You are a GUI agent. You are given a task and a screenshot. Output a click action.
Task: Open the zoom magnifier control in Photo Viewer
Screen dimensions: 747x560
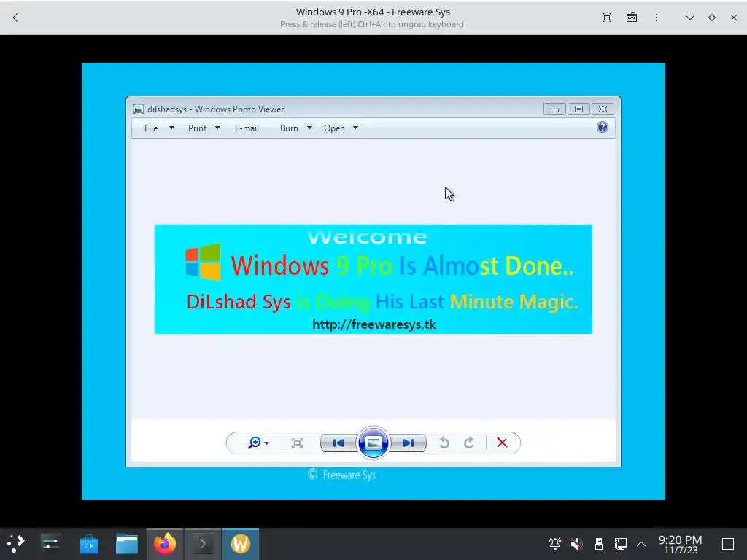pyautogui.click(x=255, y=443)
